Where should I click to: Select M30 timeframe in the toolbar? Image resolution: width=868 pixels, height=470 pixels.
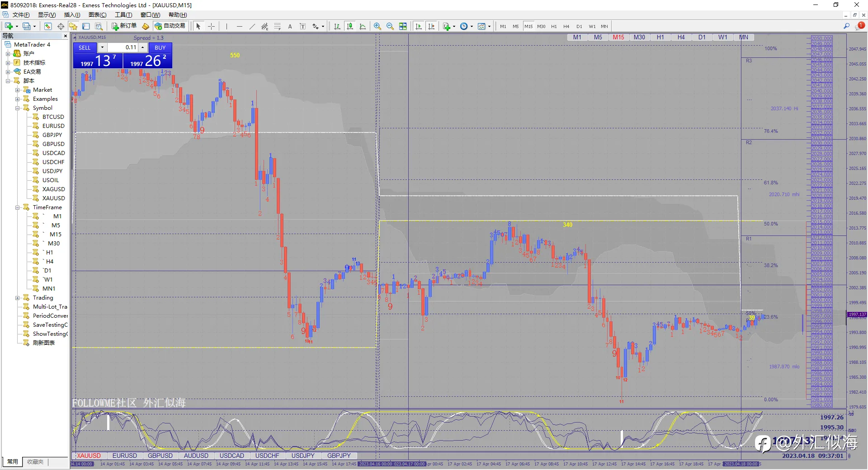pos(541,26)
